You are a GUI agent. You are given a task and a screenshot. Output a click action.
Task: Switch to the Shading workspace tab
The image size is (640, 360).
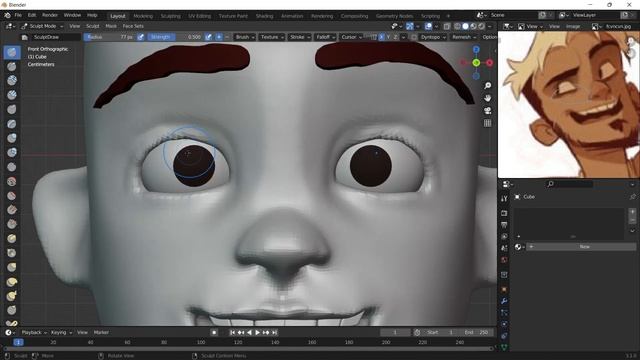pyautogui.click(x=264, y=16)
